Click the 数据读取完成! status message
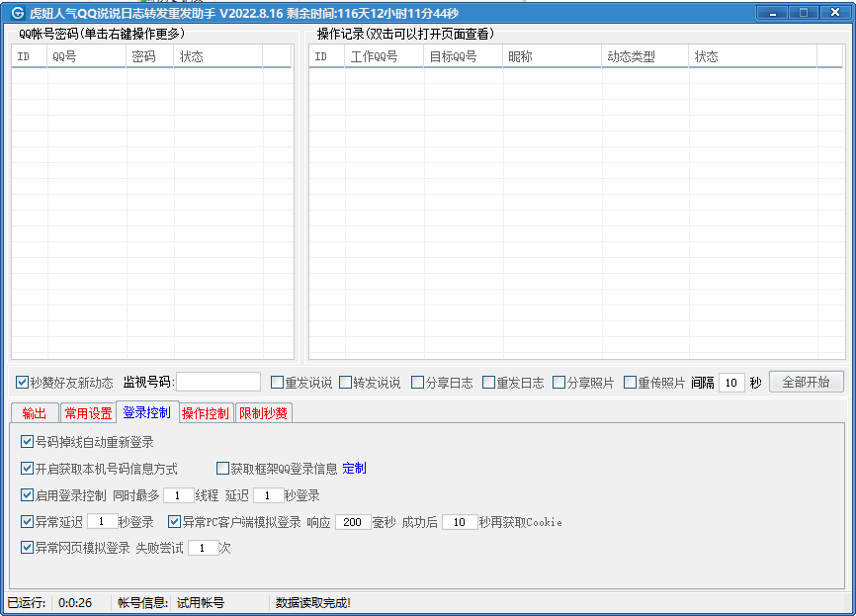Image resolution: width=856 pixels, height=616 pixels. [312, 603]
